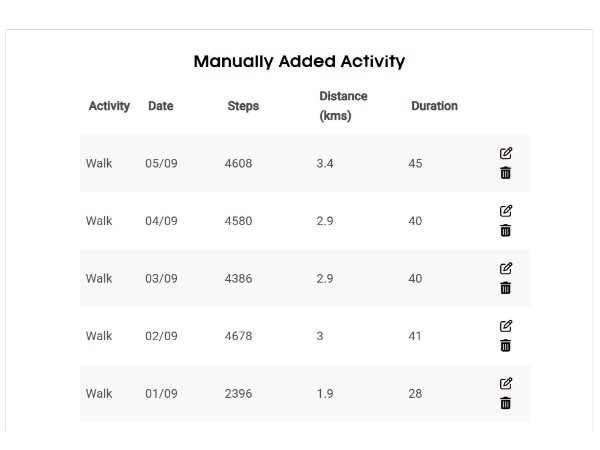Trash the 02/09 activity row
Screen dimensions: 600x450
pyautogui.click(x=506, y=346)
